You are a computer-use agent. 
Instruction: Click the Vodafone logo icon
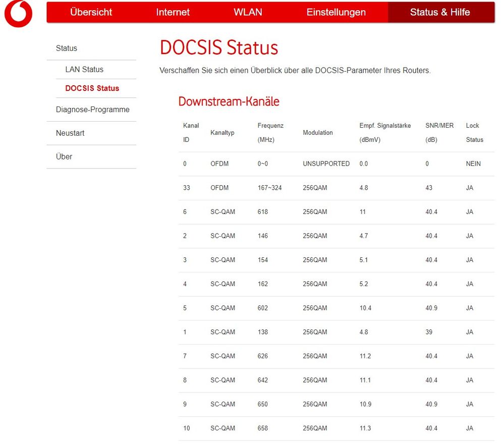[18, 14]
